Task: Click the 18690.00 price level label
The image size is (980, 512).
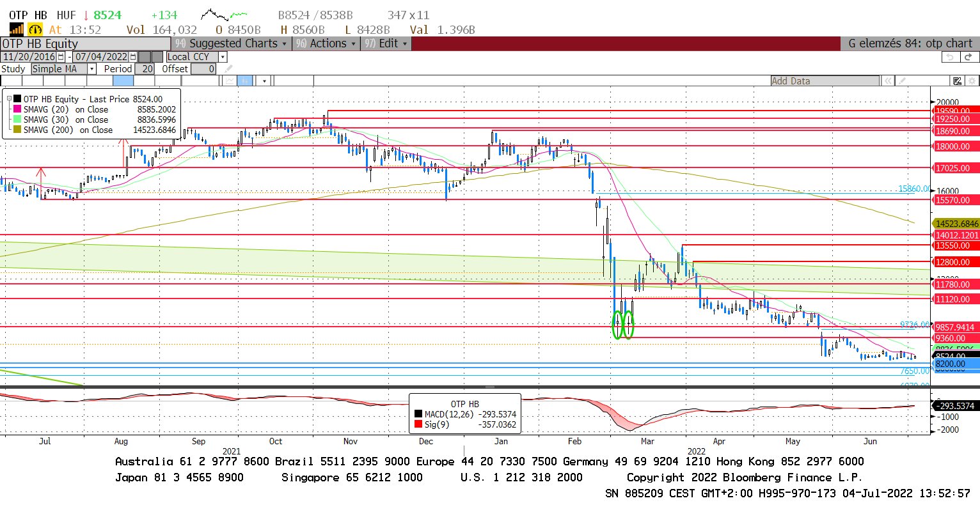Action: pyautogui.click(x=956, y=131)
